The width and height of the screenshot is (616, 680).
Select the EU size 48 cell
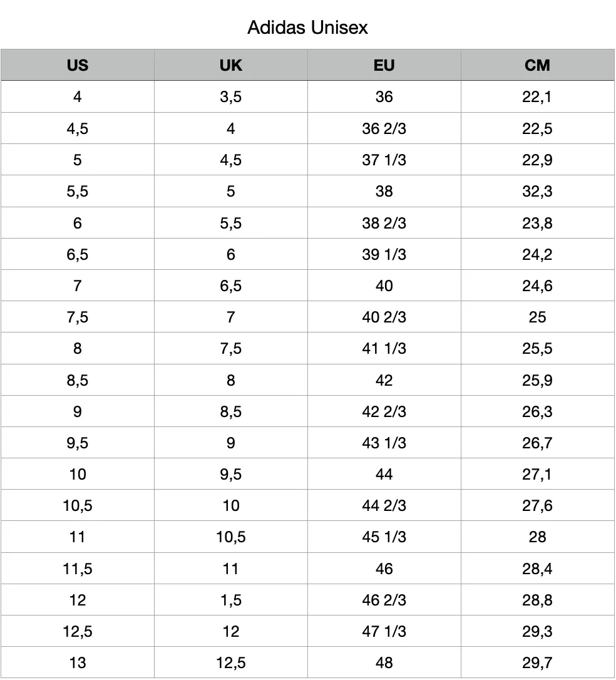pos(384,662)
